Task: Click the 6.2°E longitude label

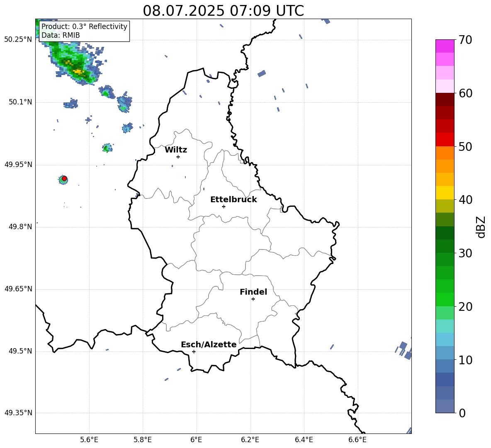Action: tap(250, 440)
